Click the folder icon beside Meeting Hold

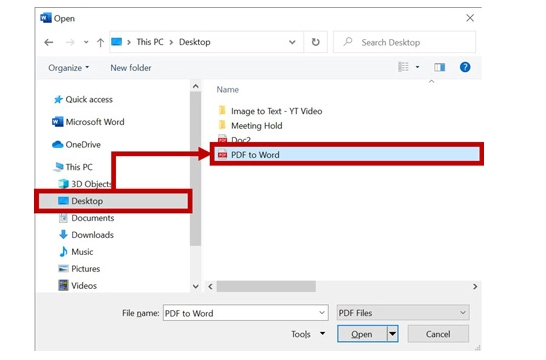pyautogui.click(x=222, y=125)
